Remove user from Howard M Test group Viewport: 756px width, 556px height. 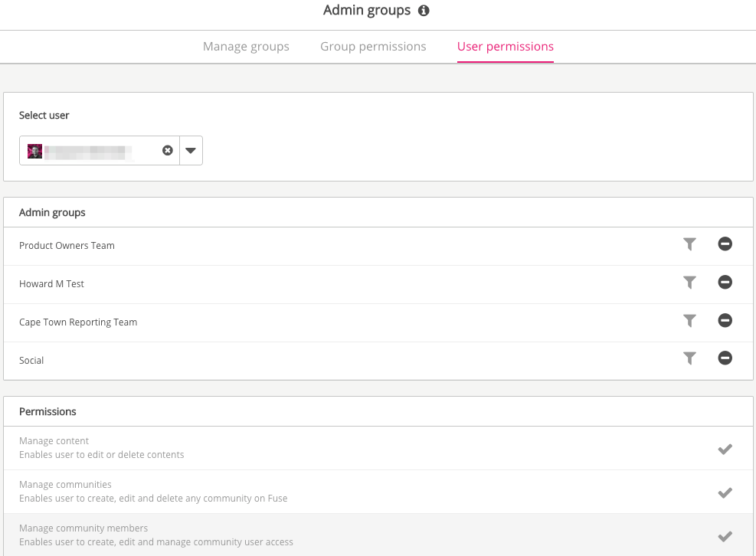point(725,283)
